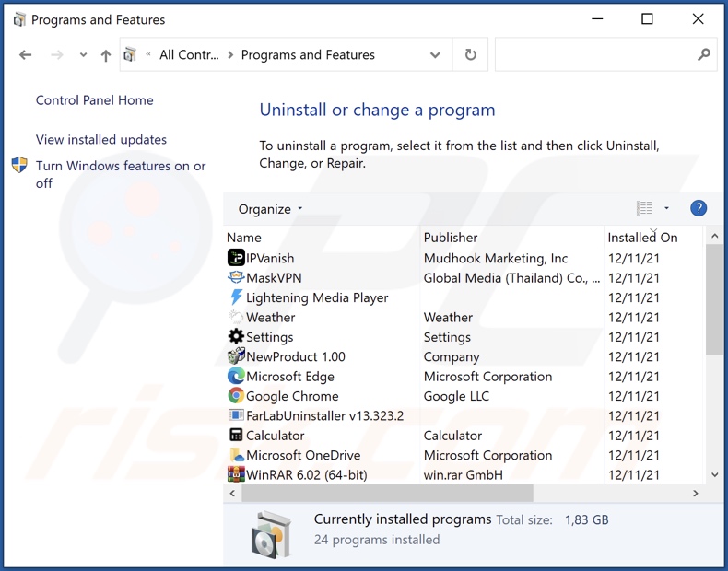The height and width of the screenshot is (571, 728).
Task: Click the IPVanish program icon
Action: click(236, 258)
